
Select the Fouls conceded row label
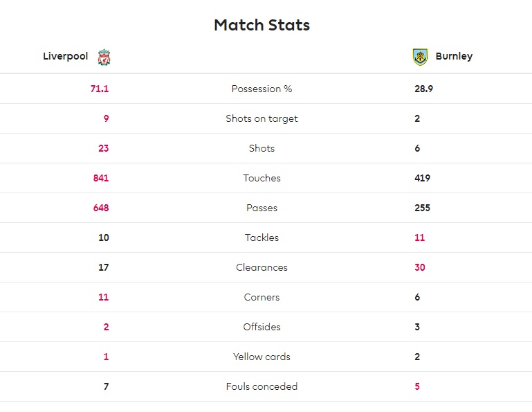pyautogui.click(x=262, y=386)
